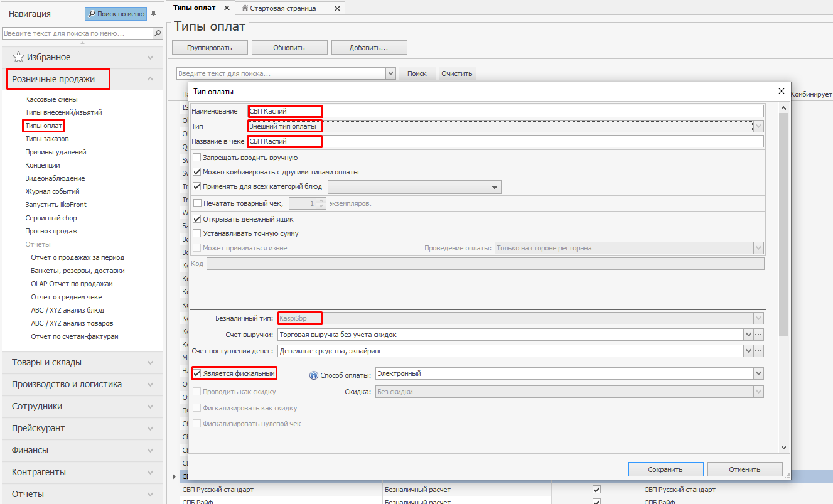Expand the Производство и логистика section
The image size is (833, 504).
150,384
